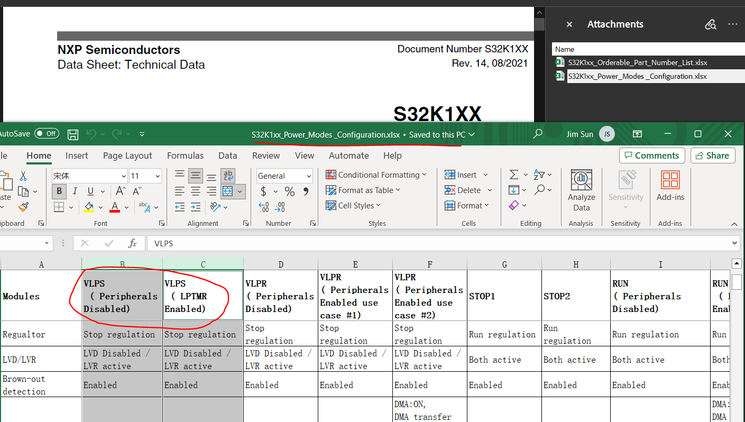Screen dimensions: 745x422
Task: Open the Data ribbon tab
Action: click(228, 155)
